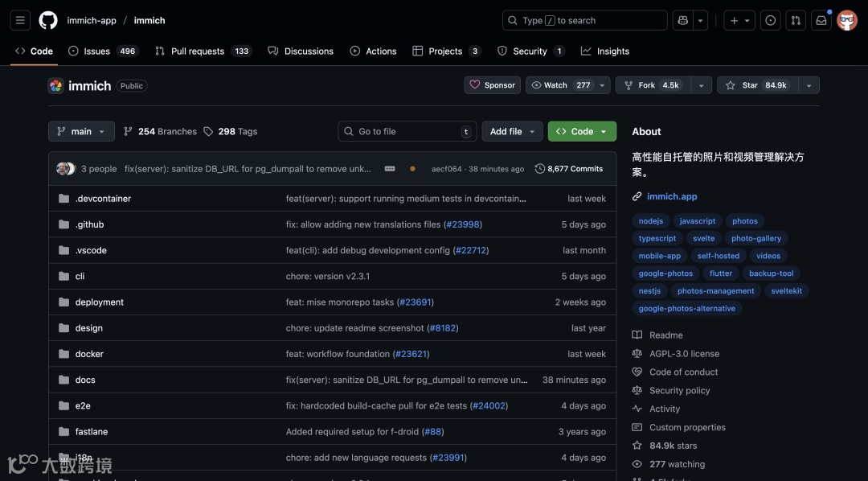The width and height of the screenshot is (868, 481).
Task: Click the star icon beside 84.9k stars
Action: click(637, 446)
